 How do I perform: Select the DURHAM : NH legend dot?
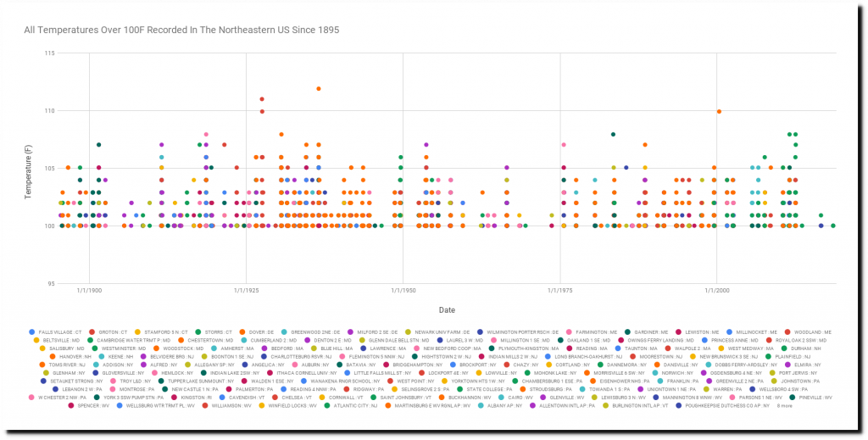coord(782,348)
